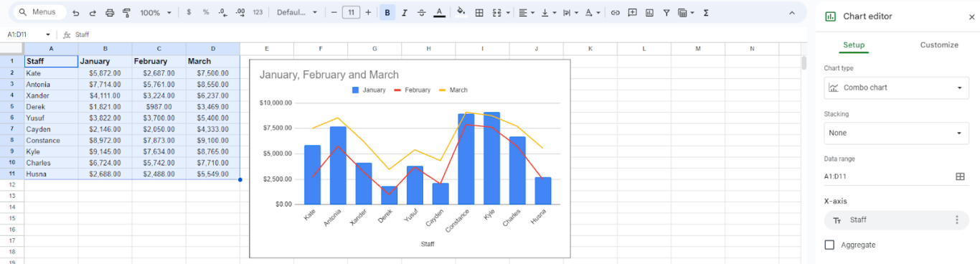Switch to the Customize tab
980x264 pixels.
click(x=939, y=44)
